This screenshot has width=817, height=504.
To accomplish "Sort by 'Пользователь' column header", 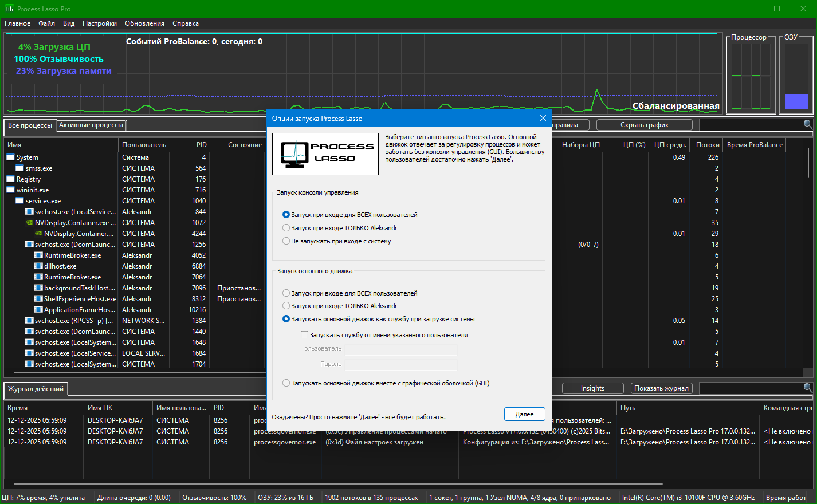I will coord(144,145).
